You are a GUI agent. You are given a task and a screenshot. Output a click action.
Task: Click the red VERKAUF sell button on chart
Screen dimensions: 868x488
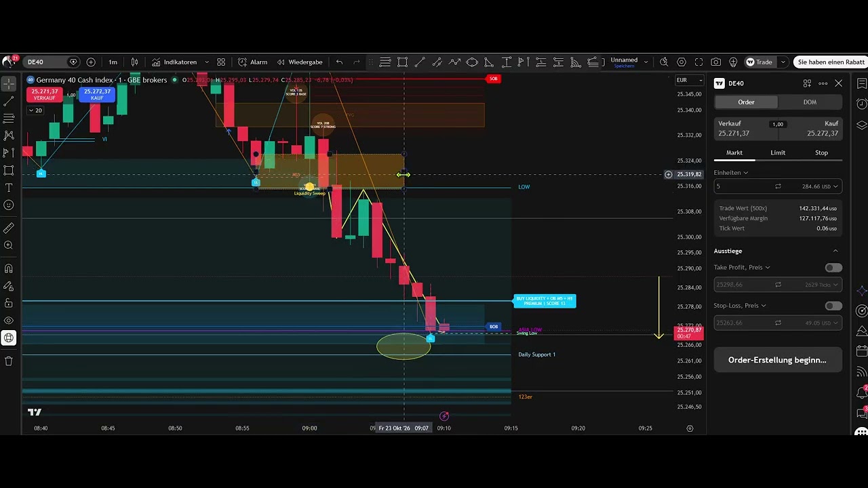tap(44, 95)
